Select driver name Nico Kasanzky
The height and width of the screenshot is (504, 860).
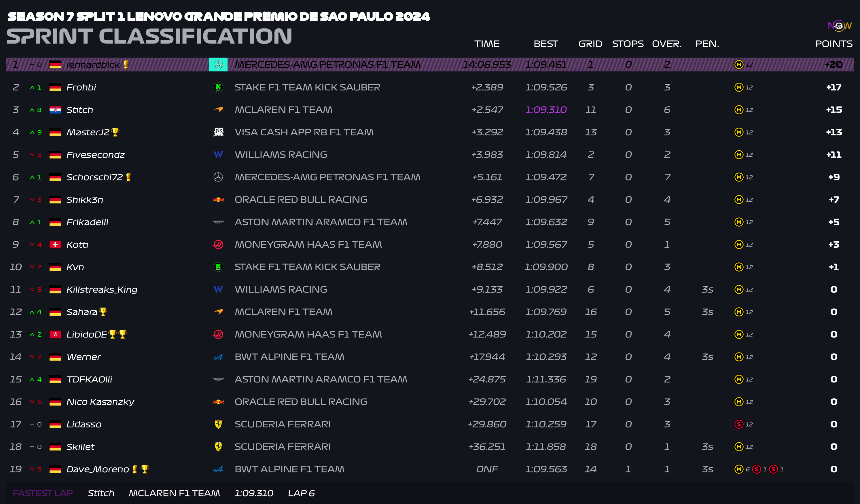pos(100,402)
